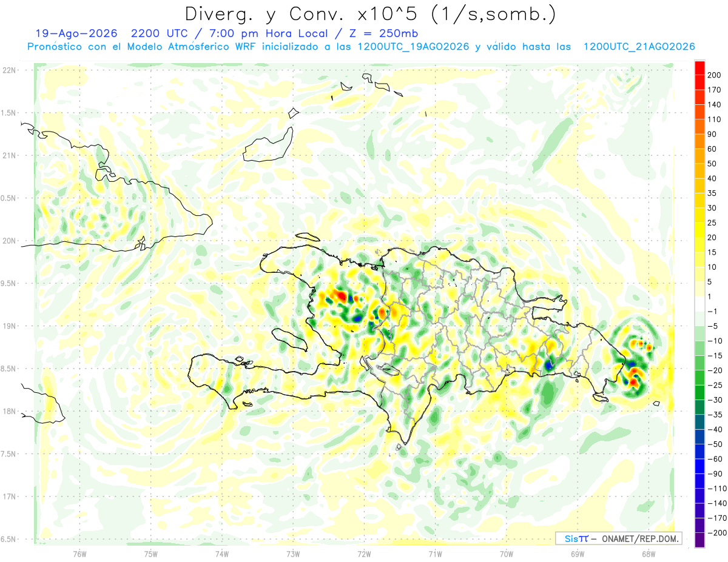Viewport: 728px width, 562px height.
Task: Click the latitude label '17N'
Action: [x=8, y=497]
